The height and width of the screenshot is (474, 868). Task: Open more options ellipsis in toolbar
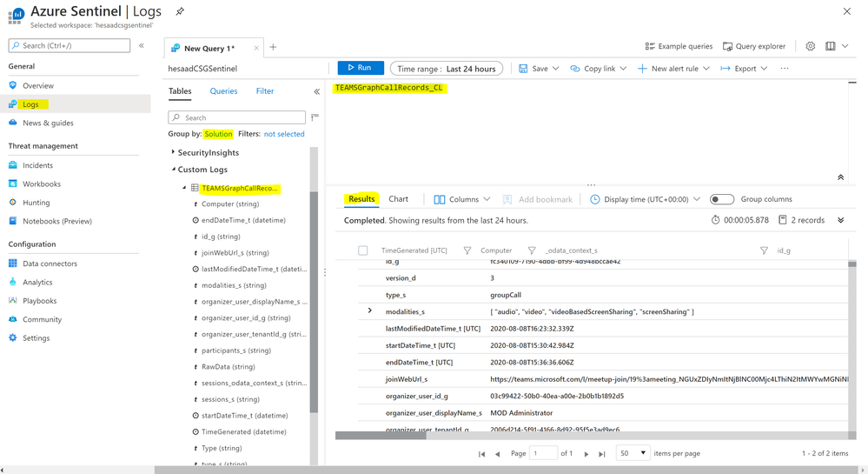(785, 68)
